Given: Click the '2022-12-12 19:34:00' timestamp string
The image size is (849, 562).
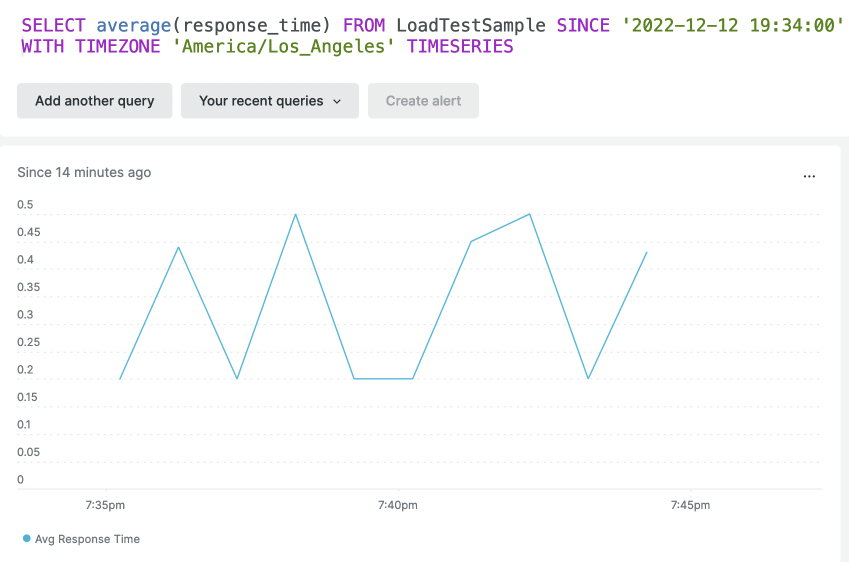Looking at the screenshot, I should tap(733, 25).
